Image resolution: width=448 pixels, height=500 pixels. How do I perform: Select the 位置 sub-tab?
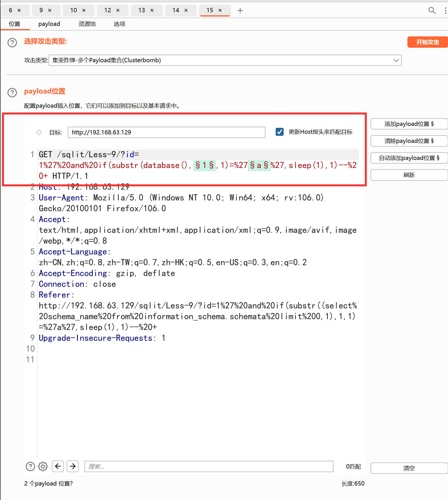click(14, 24)
